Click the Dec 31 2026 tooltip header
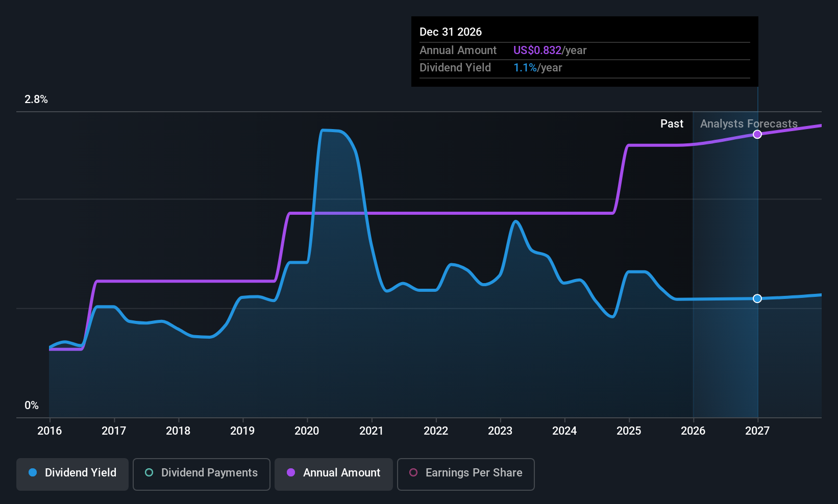 point(451,32)
